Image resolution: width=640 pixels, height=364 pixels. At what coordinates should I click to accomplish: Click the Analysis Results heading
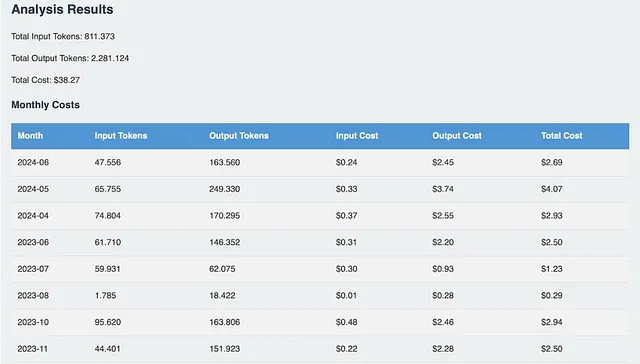pos(62,9)
